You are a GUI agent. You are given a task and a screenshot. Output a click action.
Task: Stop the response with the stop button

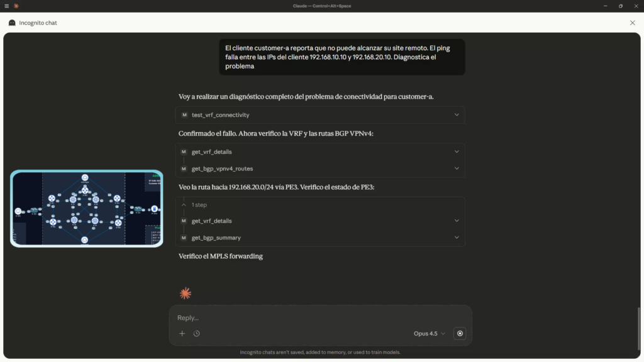coord(460,334)
